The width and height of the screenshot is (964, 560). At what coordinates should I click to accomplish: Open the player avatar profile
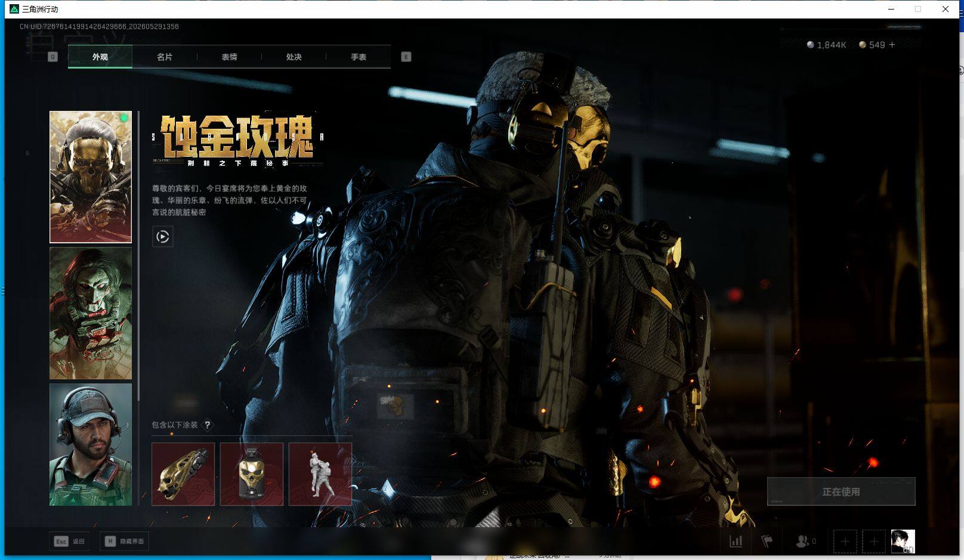coord(903,542)
